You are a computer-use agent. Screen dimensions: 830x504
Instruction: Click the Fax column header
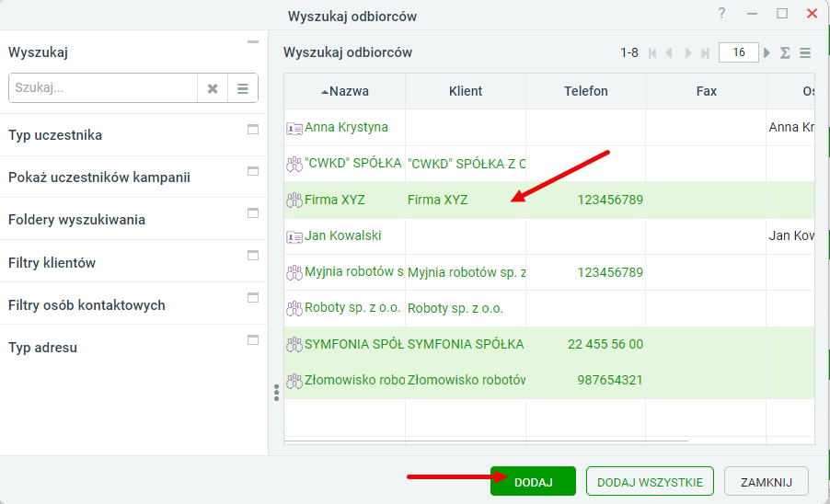point(706,91)
